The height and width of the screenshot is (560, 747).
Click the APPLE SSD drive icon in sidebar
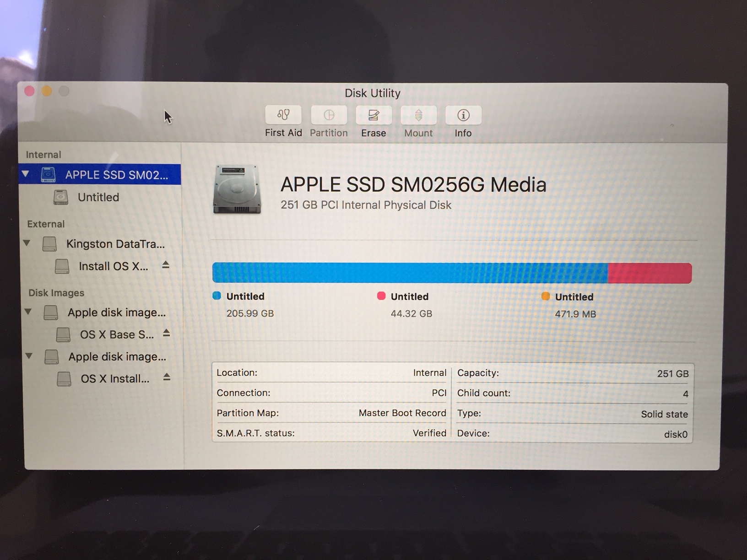pos(49,175)
